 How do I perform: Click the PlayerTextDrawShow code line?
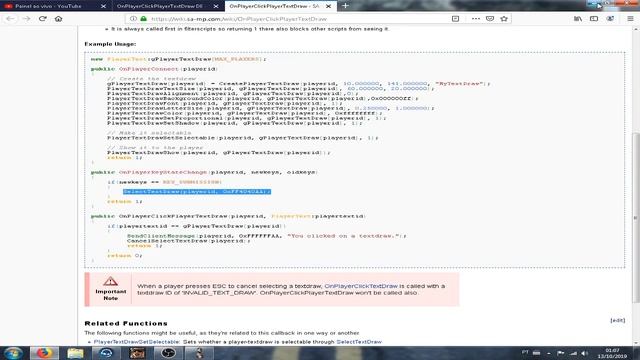point(219,153)
